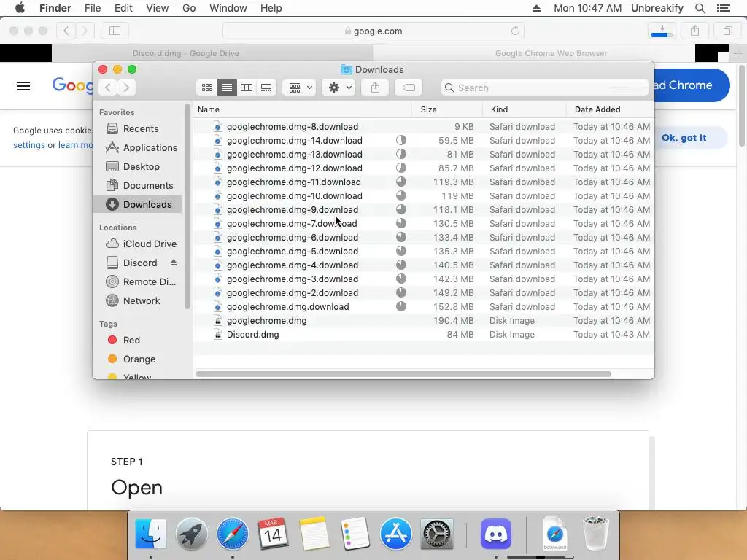Open the Go menu
The image size is (747, 560).
[189, 8]
